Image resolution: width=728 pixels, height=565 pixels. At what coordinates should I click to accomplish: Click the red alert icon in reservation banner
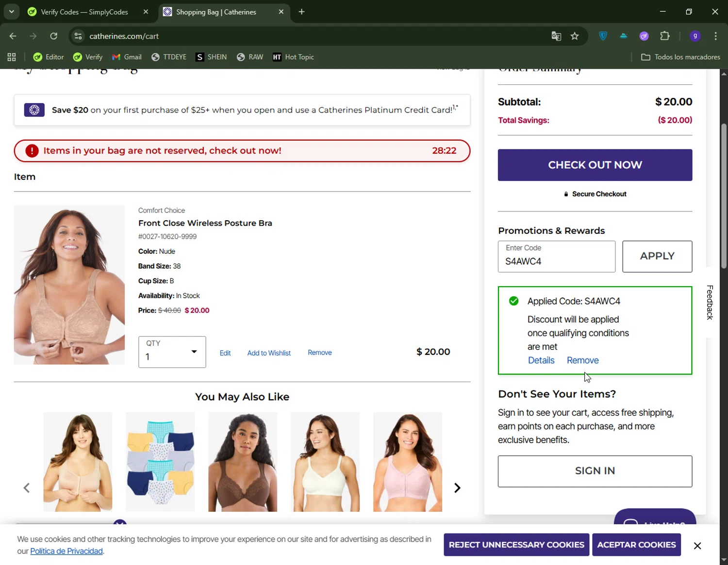click(x=32, y=151)
